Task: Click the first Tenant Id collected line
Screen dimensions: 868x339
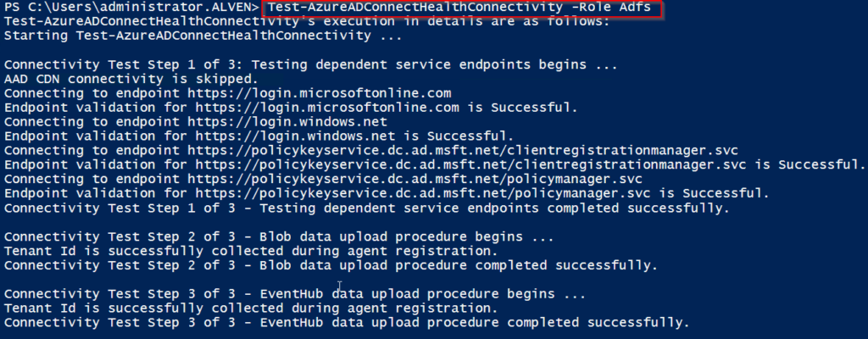Action: pos(247,252)
